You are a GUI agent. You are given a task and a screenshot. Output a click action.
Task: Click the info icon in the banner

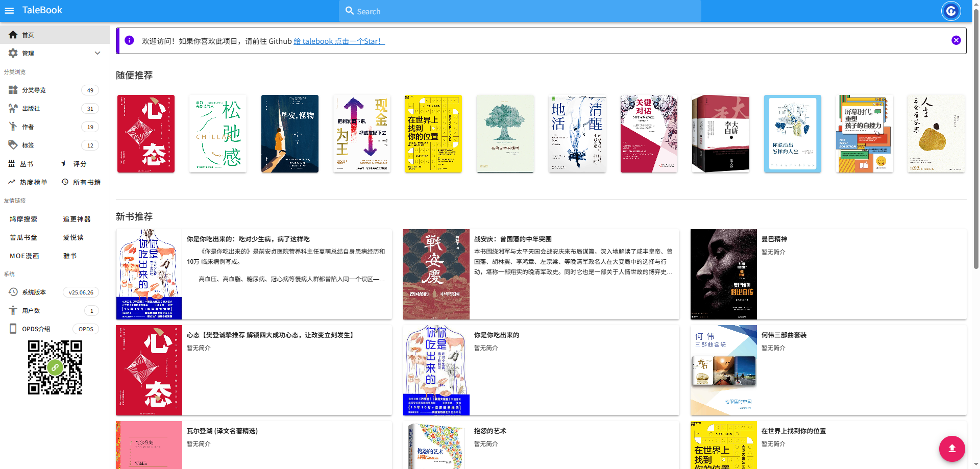pyautogui.click(x=130, y=40)
